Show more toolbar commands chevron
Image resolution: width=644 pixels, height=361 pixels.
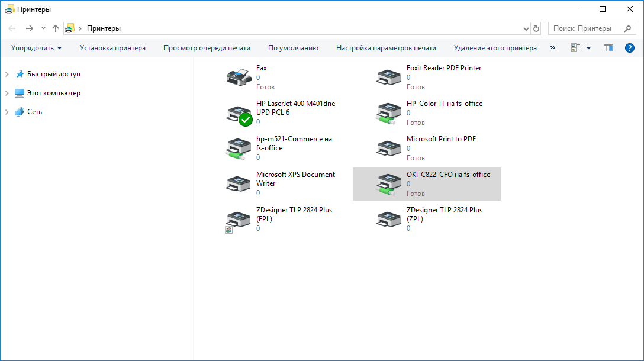click(553, 48)
